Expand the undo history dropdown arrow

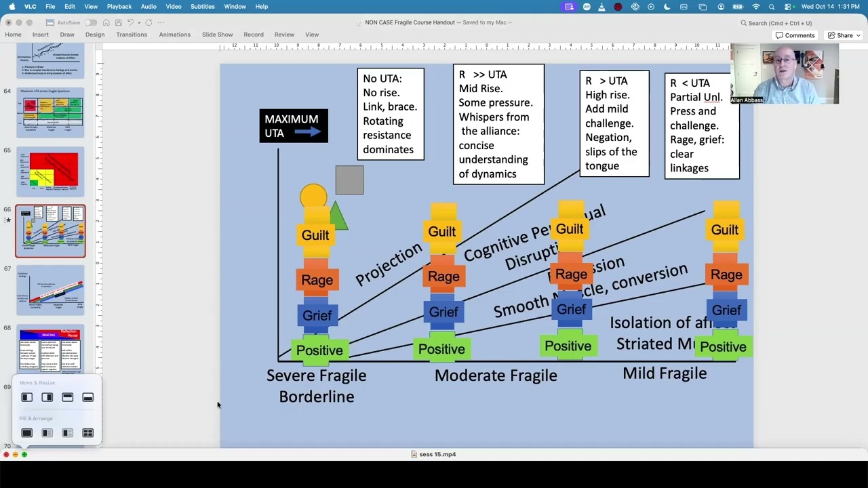[138, 22]
